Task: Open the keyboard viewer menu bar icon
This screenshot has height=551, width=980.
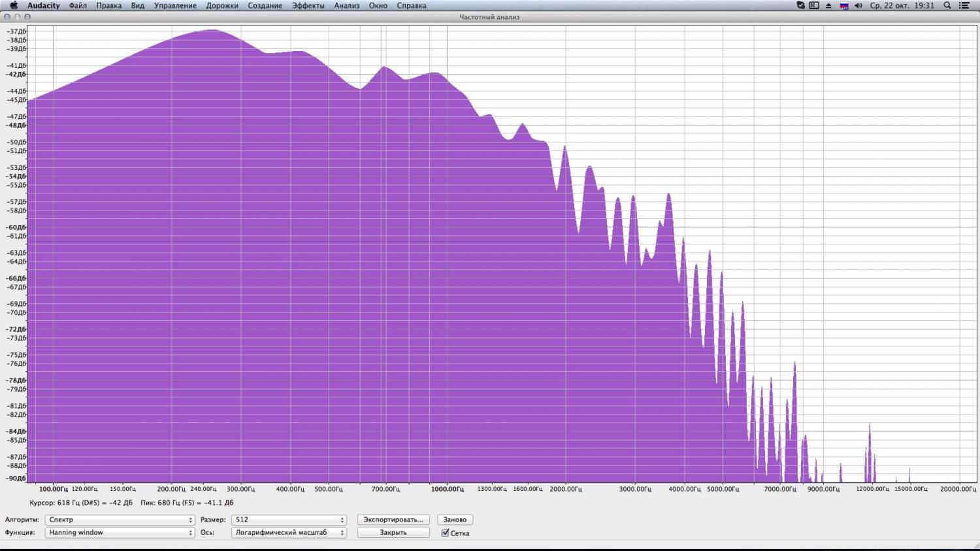Action: [x=814, y=5]
